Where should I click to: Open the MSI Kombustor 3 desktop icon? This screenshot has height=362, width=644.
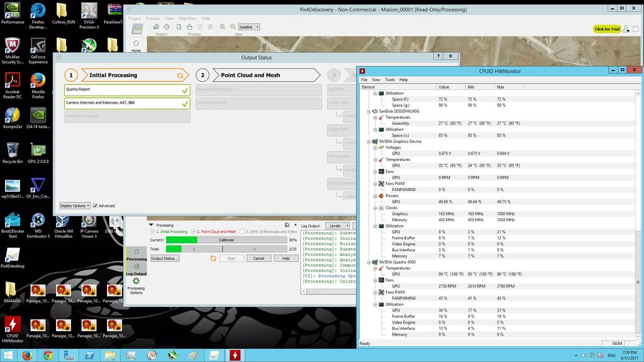tap(38, 226)
